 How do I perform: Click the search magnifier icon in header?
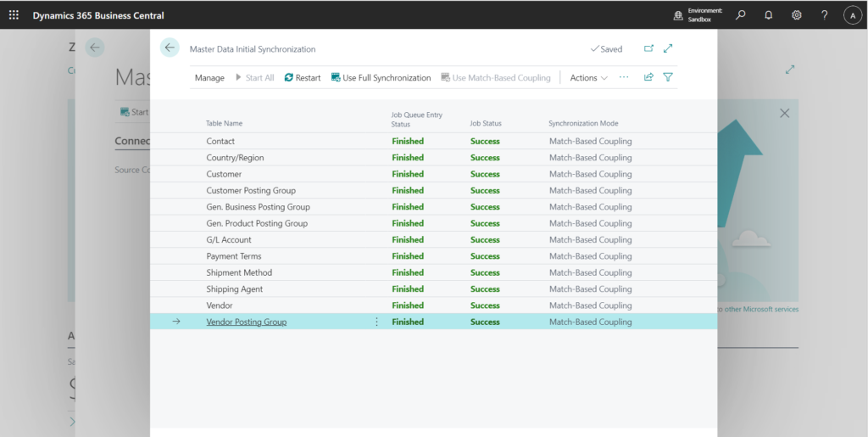click(740, 15)
